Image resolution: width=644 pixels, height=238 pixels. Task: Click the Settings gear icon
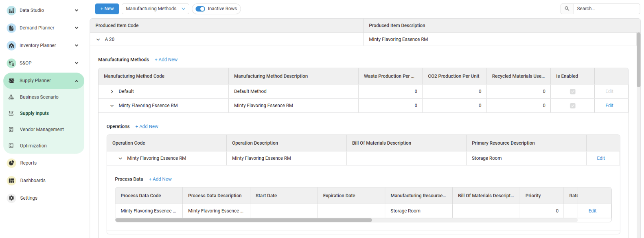coord(11,198)
